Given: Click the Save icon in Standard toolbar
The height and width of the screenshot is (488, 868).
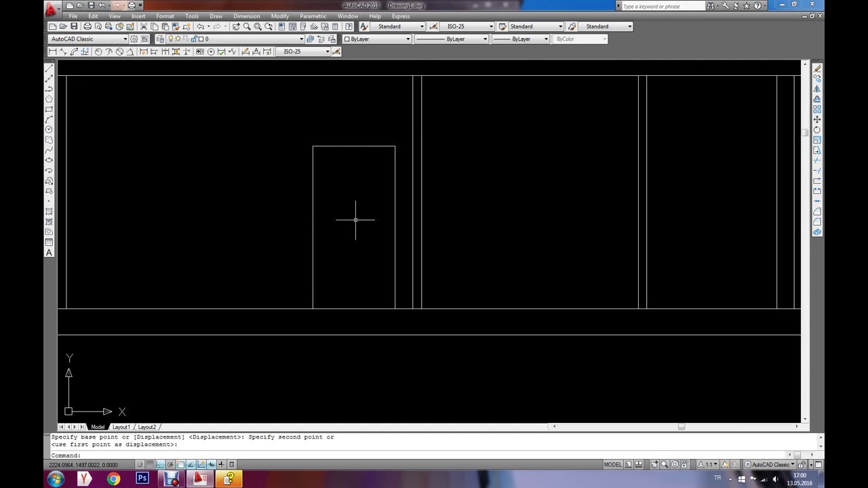Looking at the screenshot, I should [x=75, y=26].
